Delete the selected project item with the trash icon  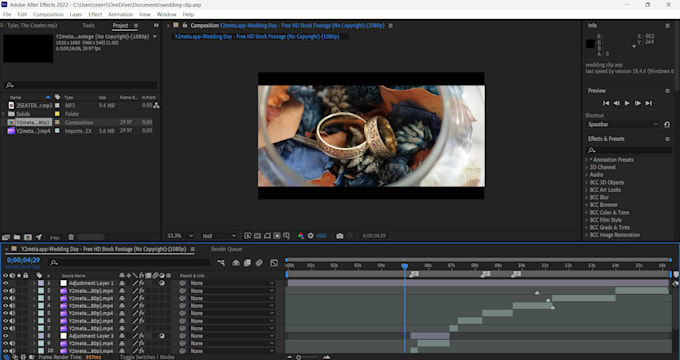click(x=71, y=237)
